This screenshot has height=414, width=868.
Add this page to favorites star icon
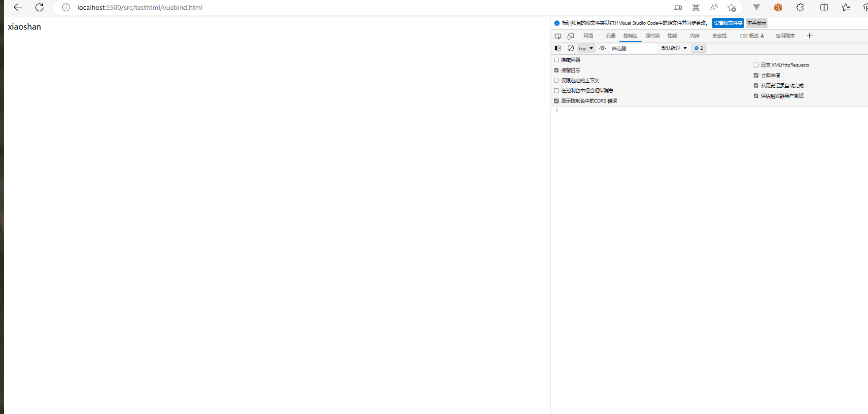pos(731,7)
